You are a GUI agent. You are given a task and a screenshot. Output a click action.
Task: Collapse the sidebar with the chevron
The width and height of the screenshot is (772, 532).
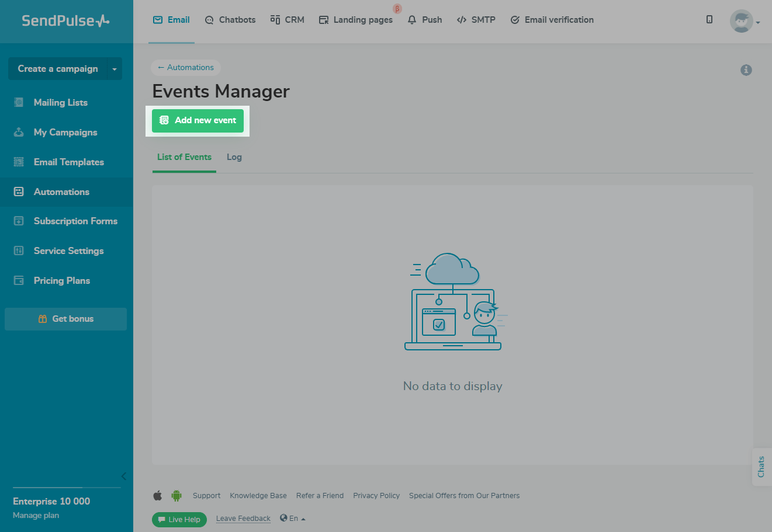tap(123, 477)
